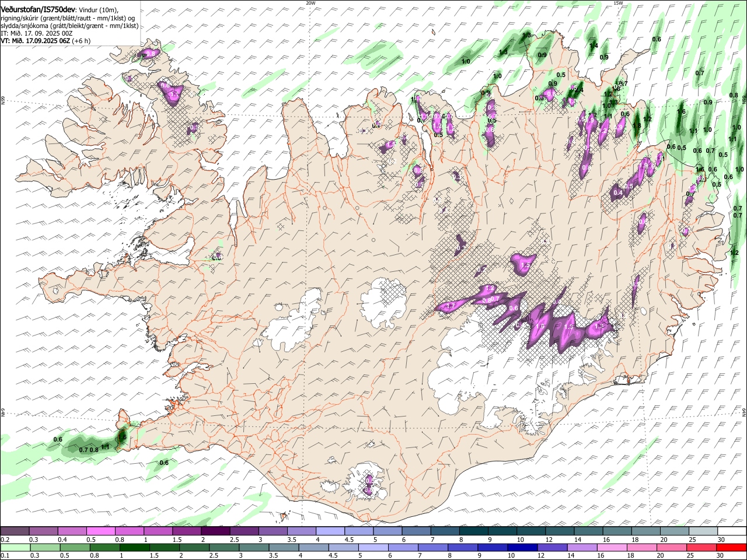Screen dimensions: 747x560
Task: Click the 15W longitude label
Action: 618,3
